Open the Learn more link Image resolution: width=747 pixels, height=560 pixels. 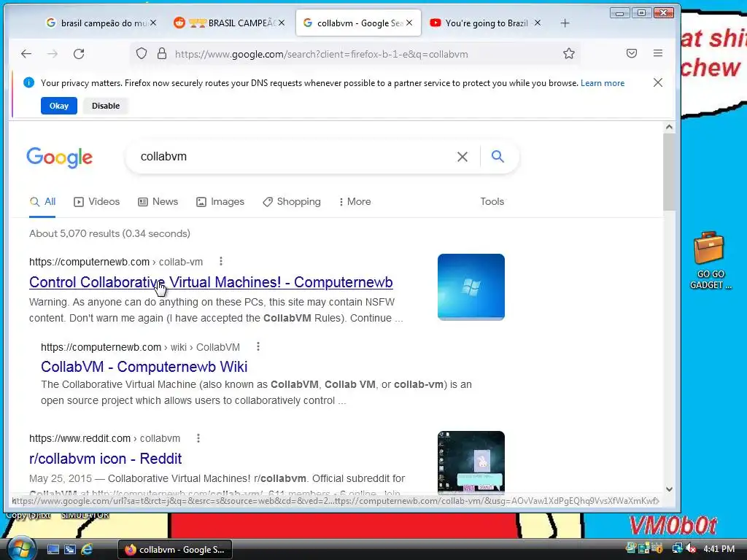(602, 83)
